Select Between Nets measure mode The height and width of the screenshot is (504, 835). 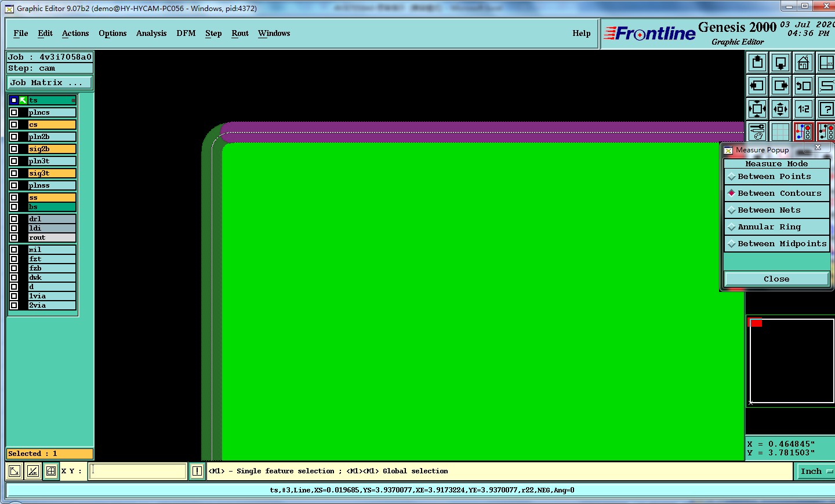click(x=776, y=210)
